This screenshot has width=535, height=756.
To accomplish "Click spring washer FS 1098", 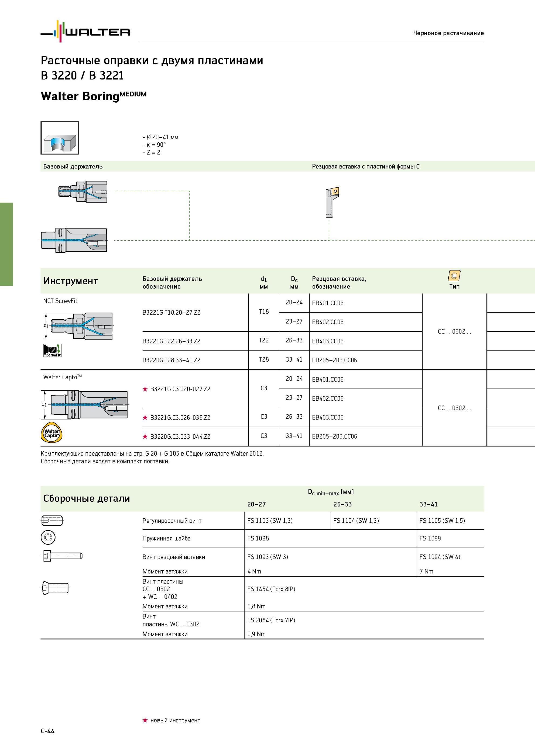I will click(x=258, y=538).
